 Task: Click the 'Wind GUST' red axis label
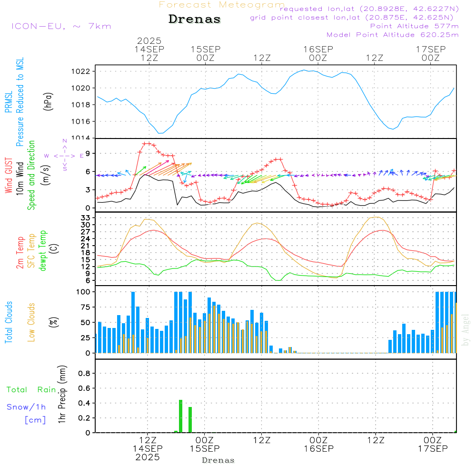(x=9, y=176)
